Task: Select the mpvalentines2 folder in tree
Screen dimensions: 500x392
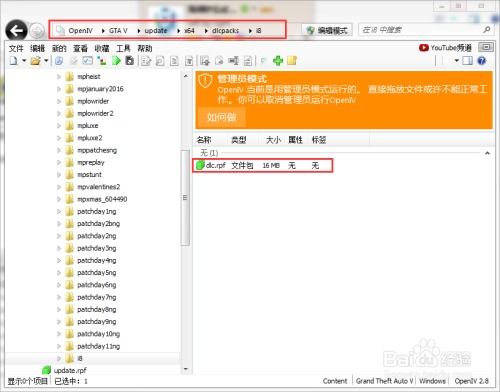Action: click(x=98, y=187)
